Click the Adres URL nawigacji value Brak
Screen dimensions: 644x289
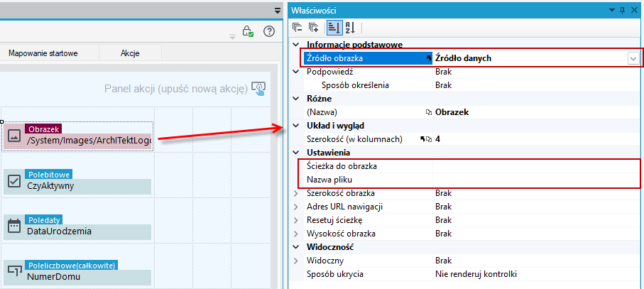tap(443, 207)
